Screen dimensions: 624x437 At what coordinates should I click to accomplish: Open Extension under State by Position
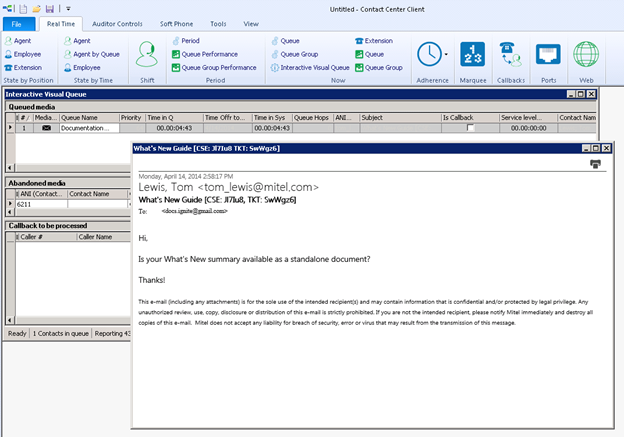[23, 68]
